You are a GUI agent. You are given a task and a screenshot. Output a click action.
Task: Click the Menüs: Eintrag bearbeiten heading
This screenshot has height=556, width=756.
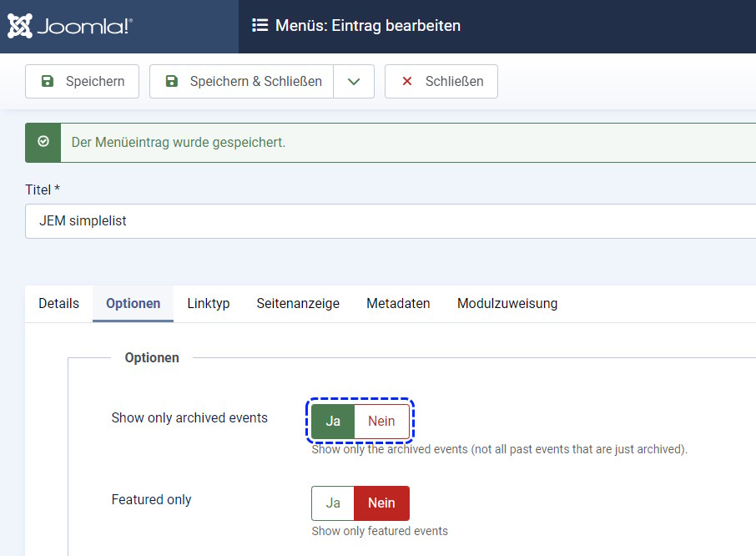pyautogui.click(x=368, y=26)
